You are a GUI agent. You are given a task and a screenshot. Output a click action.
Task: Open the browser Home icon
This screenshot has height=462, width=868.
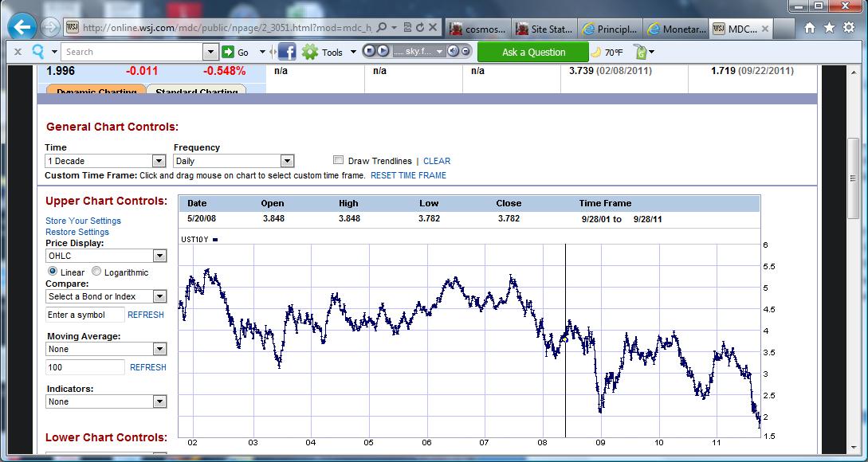810,28
